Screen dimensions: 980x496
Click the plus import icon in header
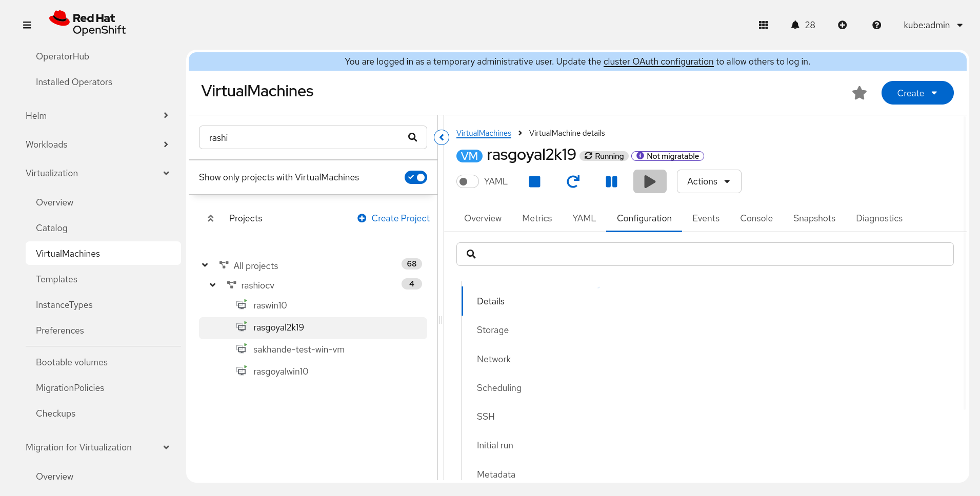click(842, 25)
